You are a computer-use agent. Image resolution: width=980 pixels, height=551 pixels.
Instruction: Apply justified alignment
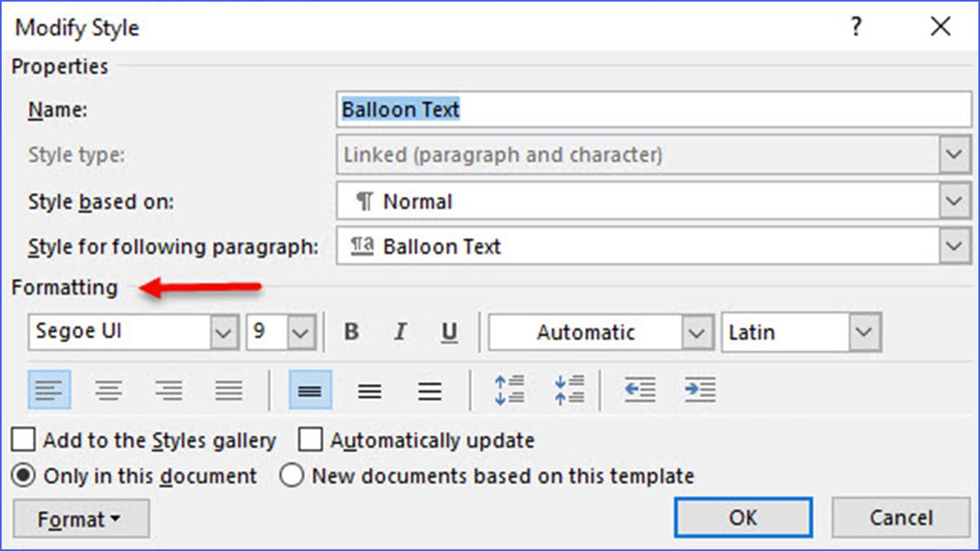coord(229,389)
